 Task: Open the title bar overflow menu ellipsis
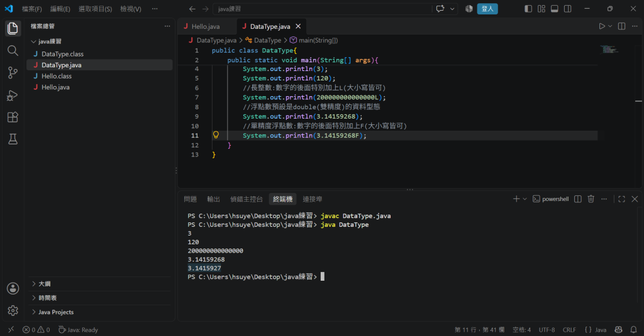[x=155, y=9]
